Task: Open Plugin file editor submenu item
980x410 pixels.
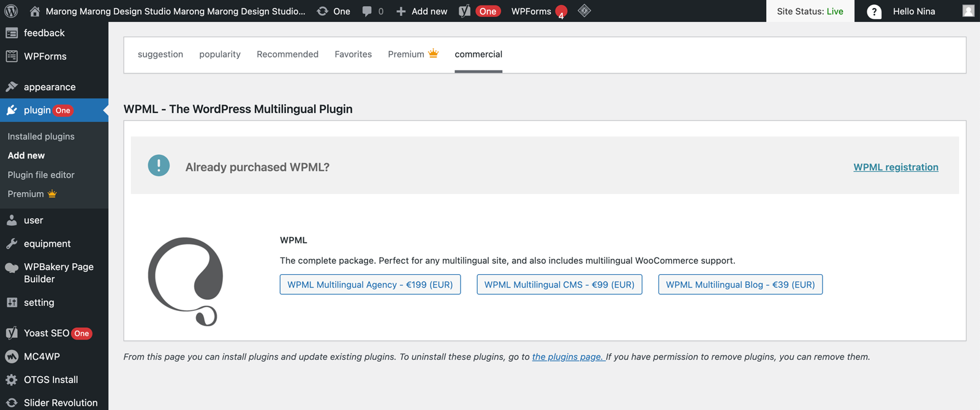Action: 41,175
